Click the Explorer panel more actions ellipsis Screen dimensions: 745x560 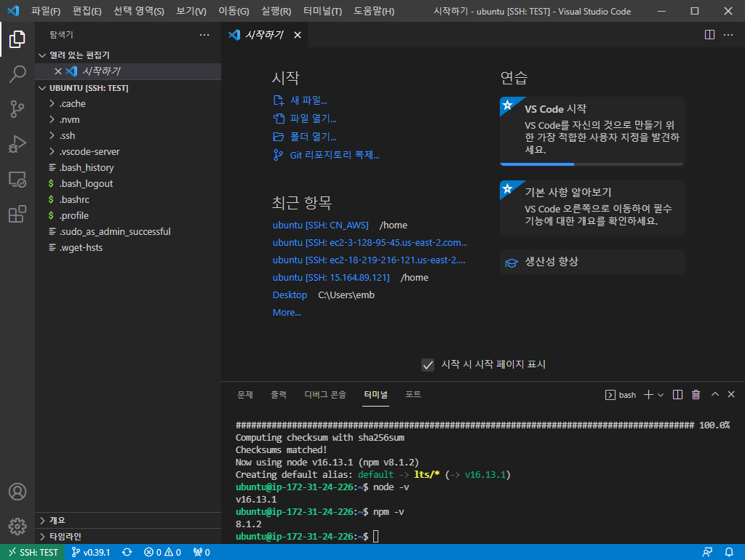click(x=204, y=35)
